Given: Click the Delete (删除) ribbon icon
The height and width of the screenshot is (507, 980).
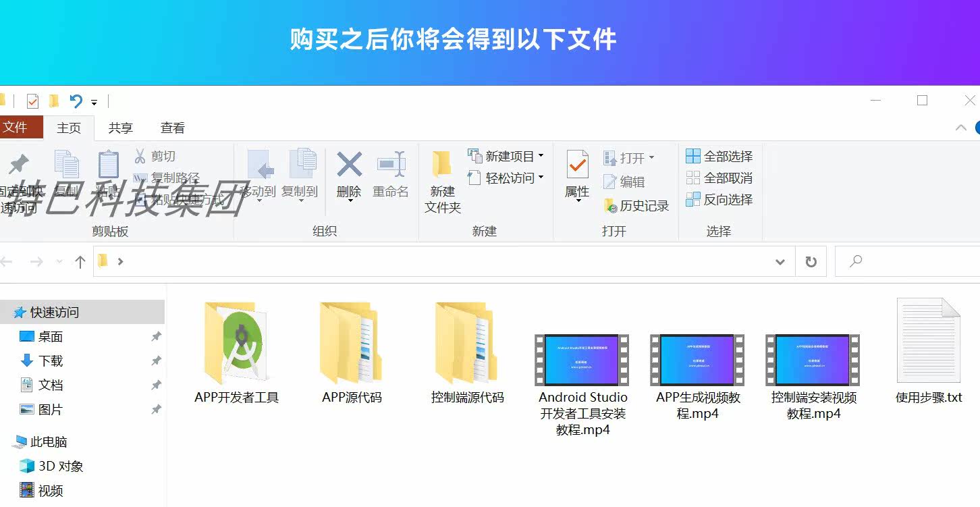Looking at the screenshot, I should click(x=349, y=165).
